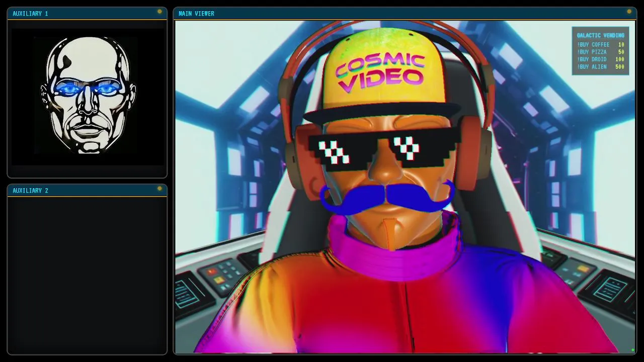Select the !BUY COFFEE 10 entry
The width and height of the screenshot is (644, 362).
click(x=600, y=44)
